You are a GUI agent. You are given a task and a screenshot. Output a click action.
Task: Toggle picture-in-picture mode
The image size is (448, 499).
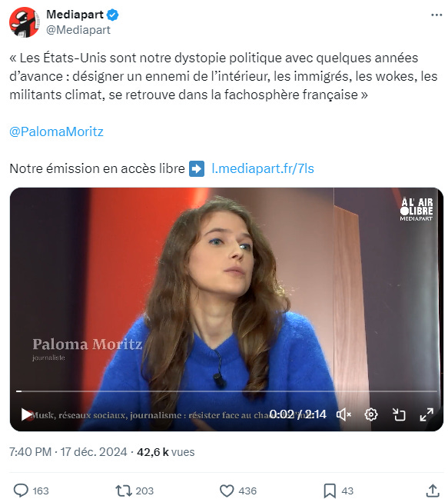point(399,414)
